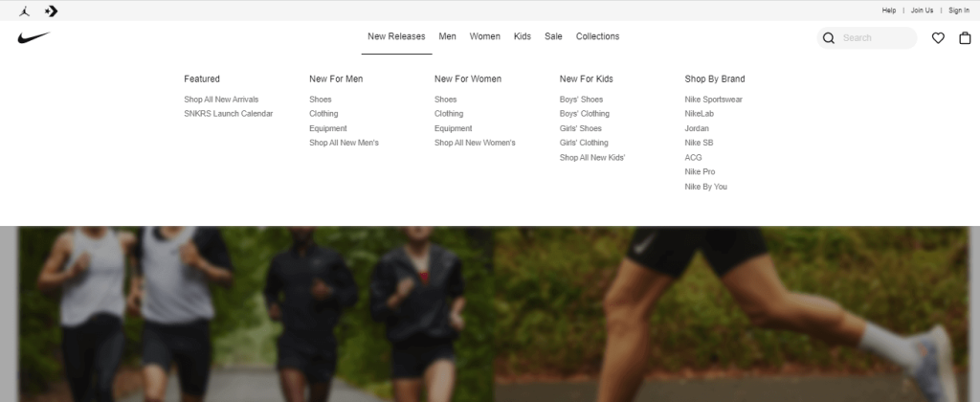The width and height of the screenshot is (980, 402).
Task: Click the Sign In link
Action: click(959, 11)
